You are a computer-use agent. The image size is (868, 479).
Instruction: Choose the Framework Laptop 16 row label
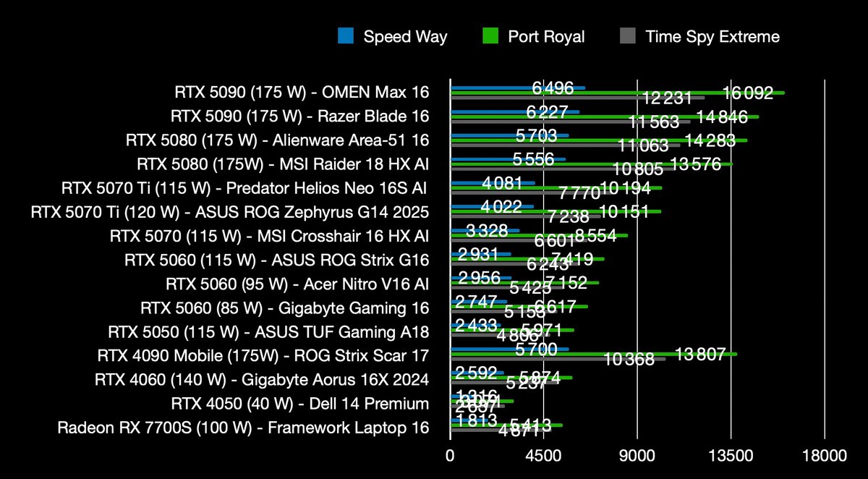click(243, 427)
